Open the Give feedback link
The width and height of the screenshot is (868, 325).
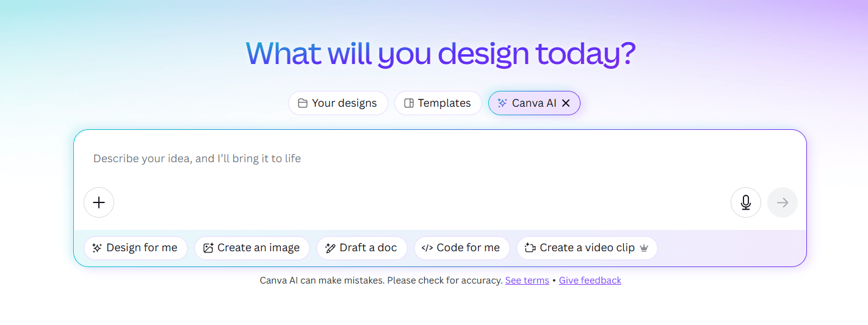tap(590, 280)
